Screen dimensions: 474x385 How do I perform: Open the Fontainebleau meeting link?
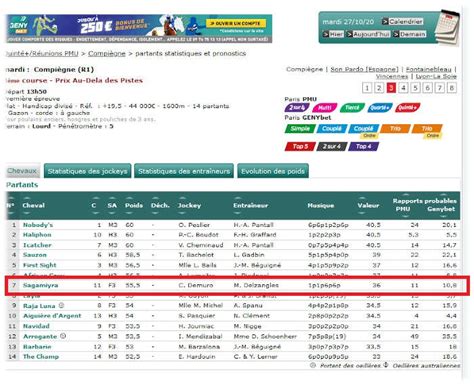click(428, 69)
